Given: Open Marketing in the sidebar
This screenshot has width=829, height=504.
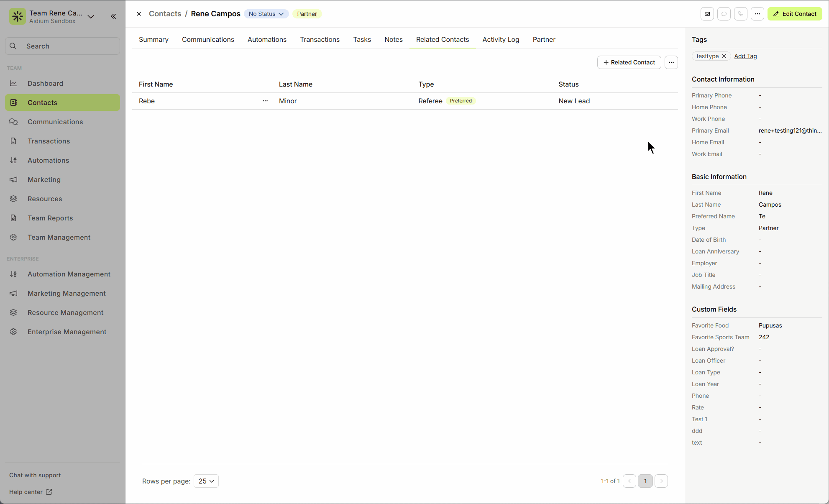Looking at the screenshot, I should (44, 179).
